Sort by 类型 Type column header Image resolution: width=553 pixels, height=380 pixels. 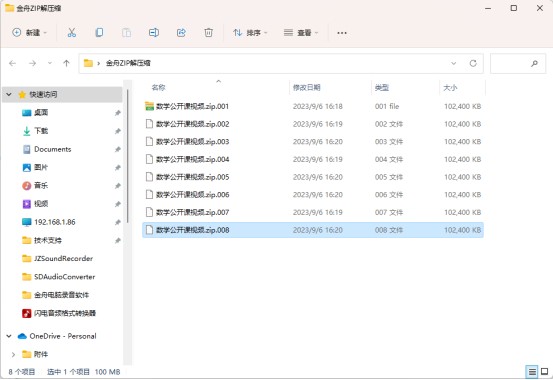coord(382,87)
